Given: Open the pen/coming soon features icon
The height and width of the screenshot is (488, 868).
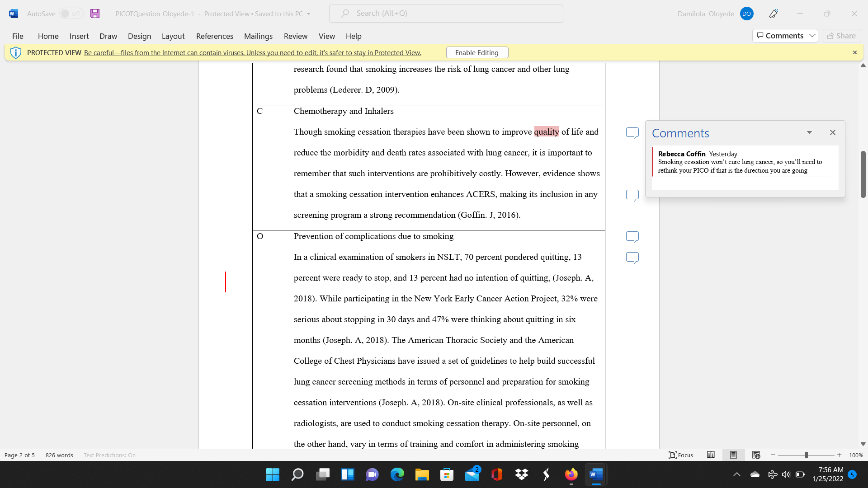Looking at the screenshot, I should [x=774, y=14].
